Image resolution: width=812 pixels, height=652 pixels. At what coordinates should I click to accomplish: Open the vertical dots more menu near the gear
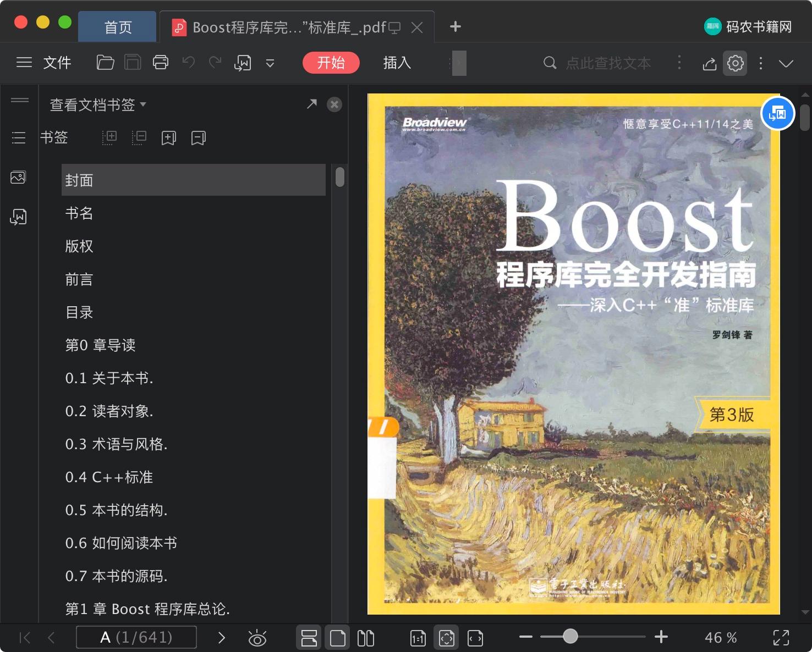761,63
